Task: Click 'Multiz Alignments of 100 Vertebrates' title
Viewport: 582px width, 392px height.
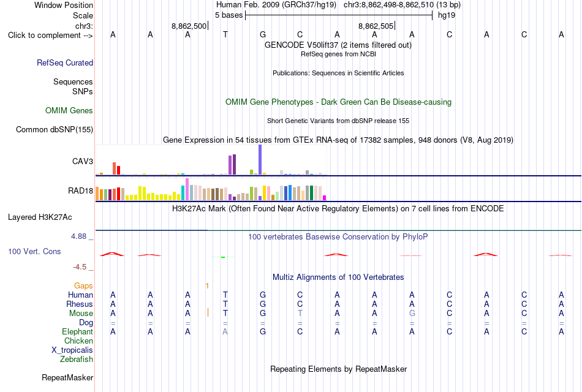Action: (x=338, y=277)
